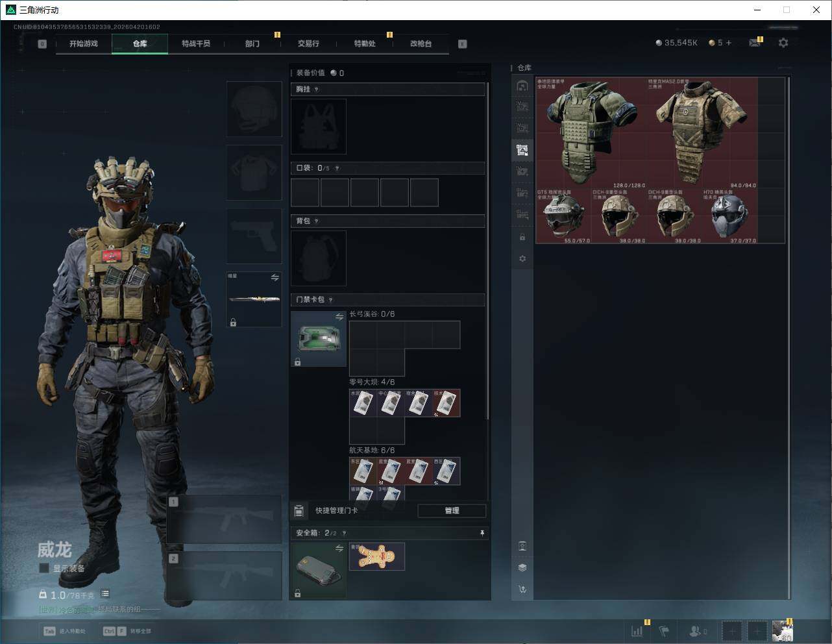Click the help icon beside 安全箱
The width and height of the screenshot is (832, 644).
click(x=344, y=533)
